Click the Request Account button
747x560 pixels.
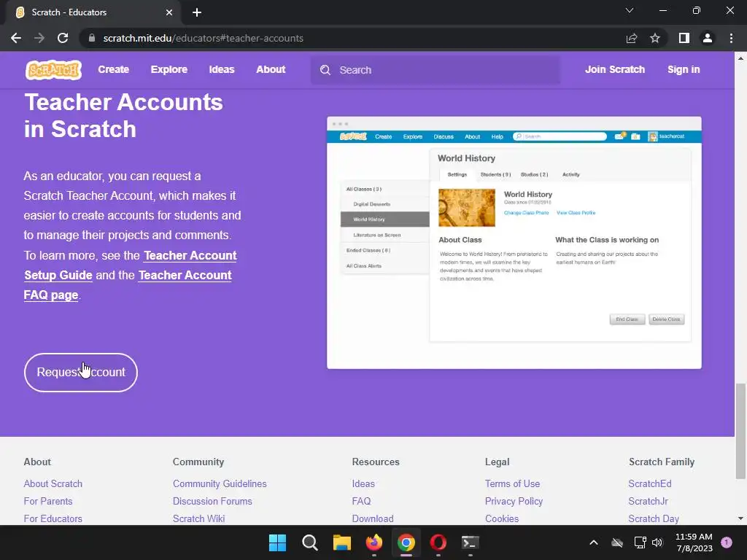pyautogui.click(x=81, y=373)
